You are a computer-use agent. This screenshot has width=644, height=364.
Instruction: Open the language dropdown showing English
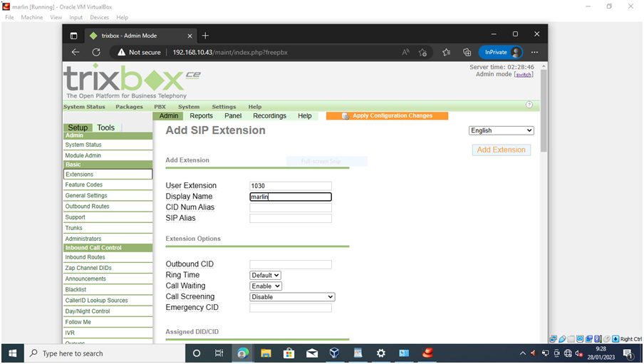pyautogui.click(x=501, y=130)
